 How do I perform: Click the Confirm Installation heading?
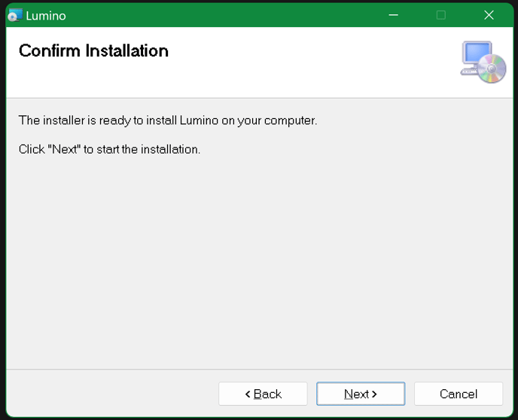click(x=93, y=51)
